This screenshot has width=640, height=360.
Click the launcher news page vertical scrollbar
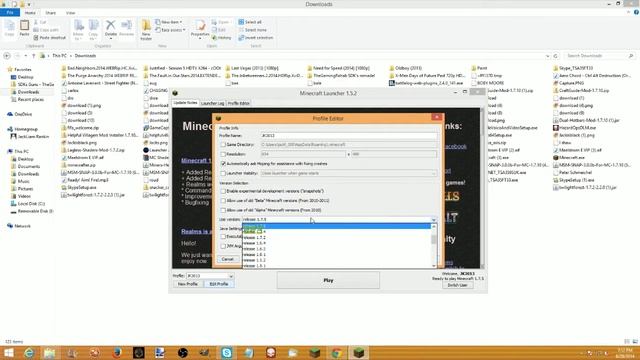(x=482, y=187)
